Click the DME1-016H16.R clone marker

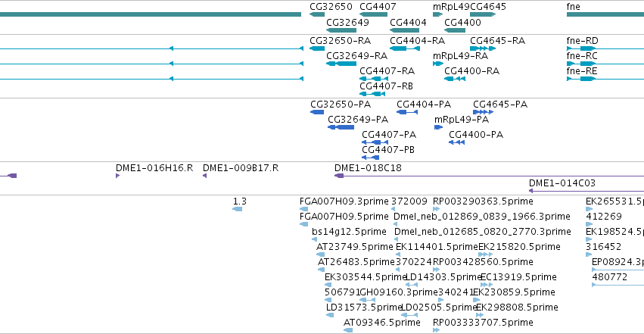(x=118, y=176)
